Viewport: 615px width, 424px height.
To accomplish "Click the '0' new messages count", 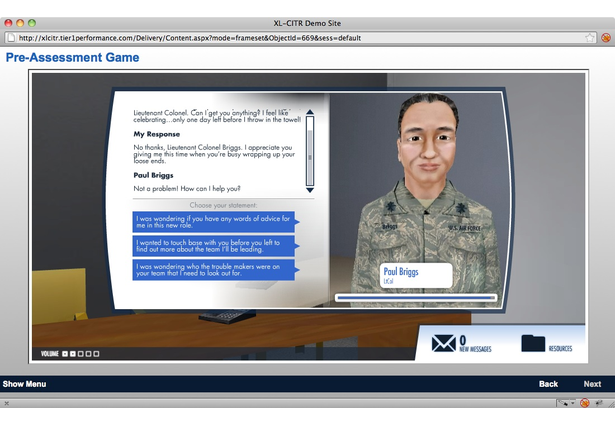I will [463, 340].
